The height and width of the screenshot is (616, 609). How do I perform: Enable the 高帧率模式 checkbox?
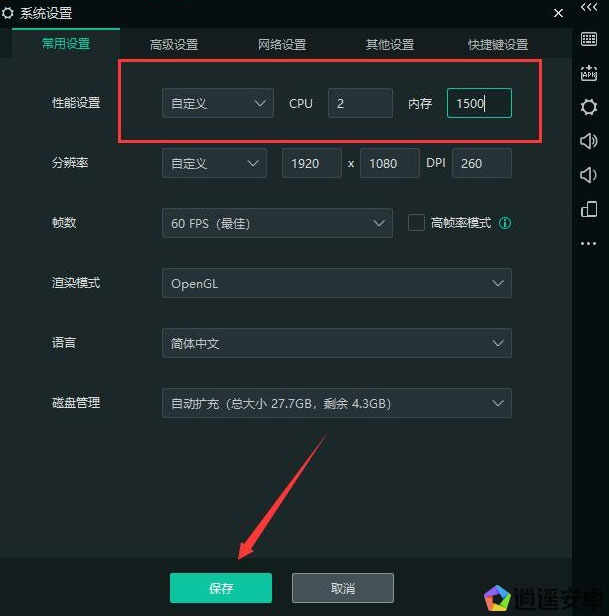click(x=416, y=223)
